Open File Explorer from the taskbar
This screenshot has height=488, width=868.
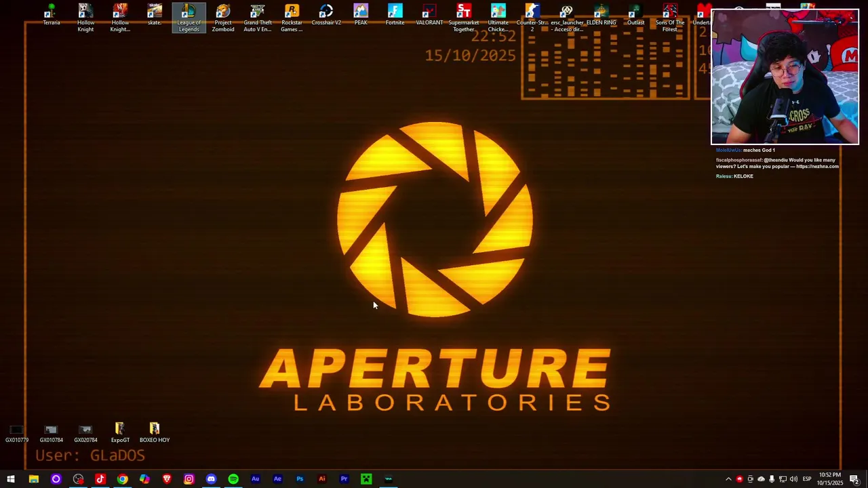(x=33, y=479)
